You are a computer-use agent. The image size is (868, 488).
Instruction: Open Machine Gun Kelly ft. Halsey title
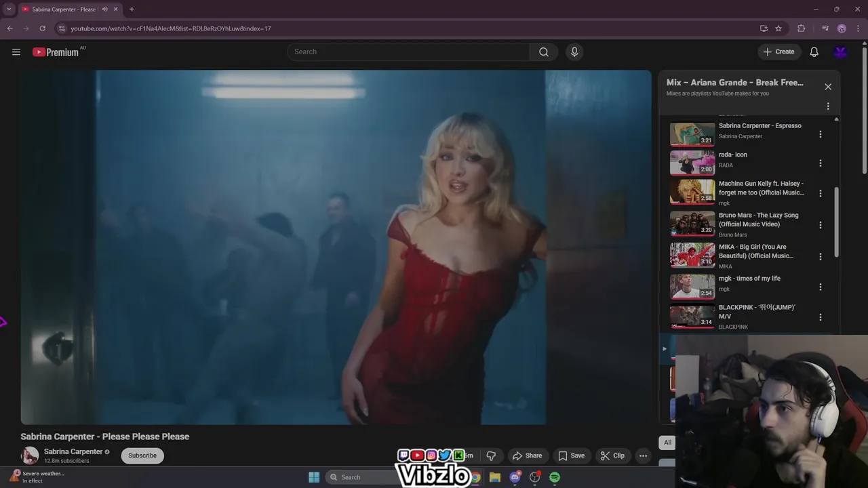tap(762, 188)
